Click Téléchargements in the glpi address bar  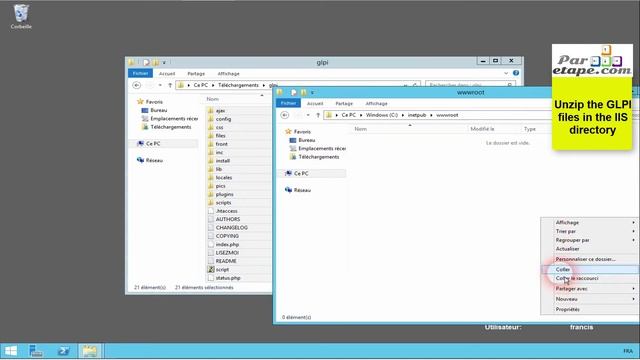[238, 85]
